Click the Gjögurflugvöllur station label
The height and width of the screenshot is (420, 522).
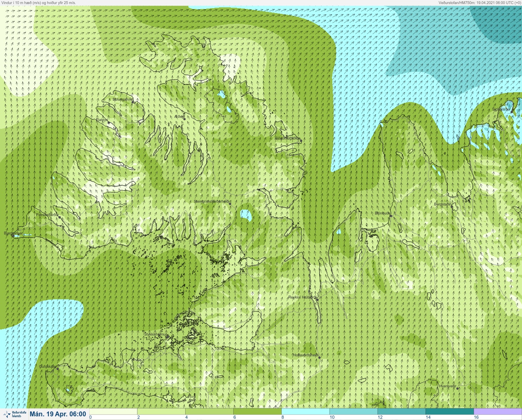click(288, 138)
